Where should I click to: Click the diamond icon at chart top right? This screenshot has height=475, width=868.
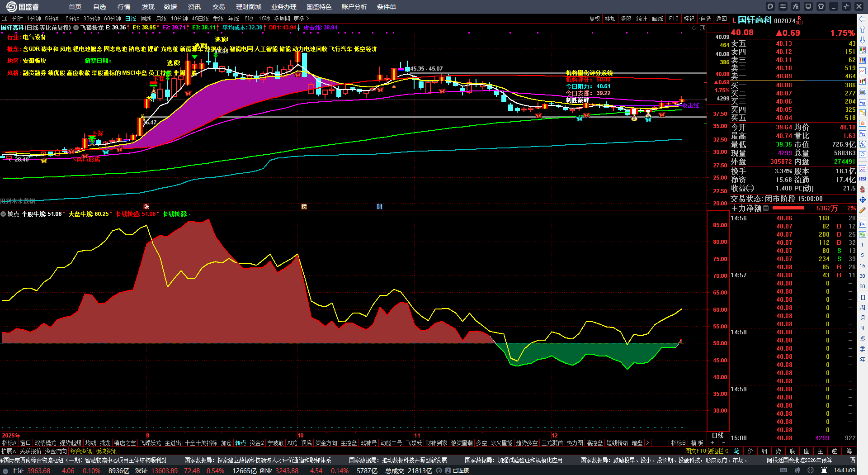(694, 28)
